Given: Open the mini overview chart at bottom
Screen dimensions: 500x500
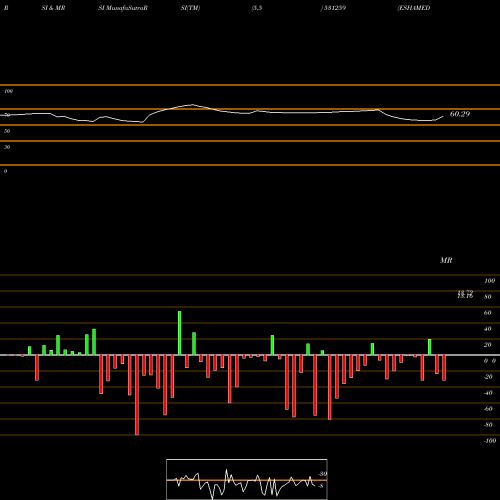Looking at the screenshot, I should 247,479.
